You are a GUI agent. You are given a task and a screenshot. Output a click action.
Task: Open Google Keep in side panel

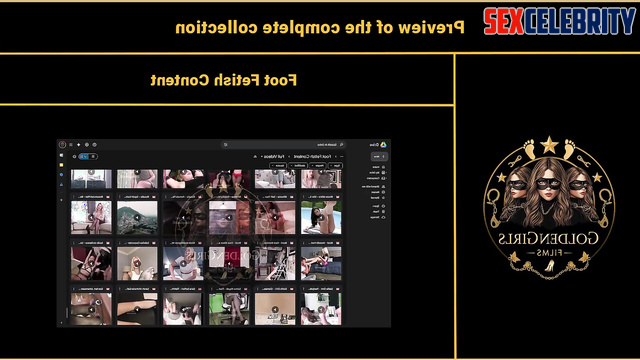tap(62, 165)
